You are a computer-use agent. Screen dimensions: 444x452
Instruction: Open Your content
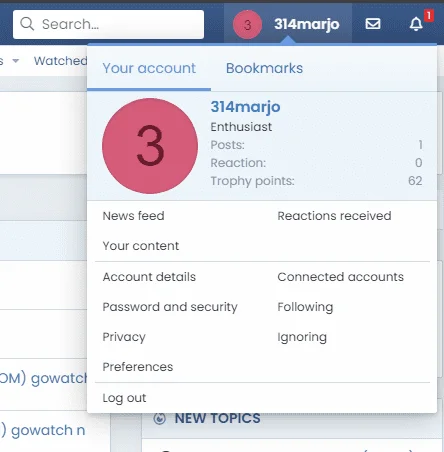[x=141, y=246]
